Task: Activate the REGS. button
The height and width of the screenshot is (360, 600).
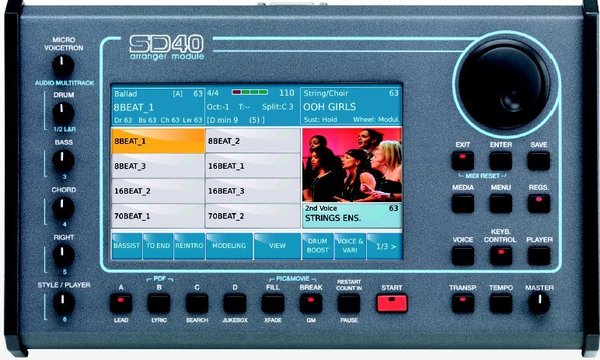Action: point(538,204)
